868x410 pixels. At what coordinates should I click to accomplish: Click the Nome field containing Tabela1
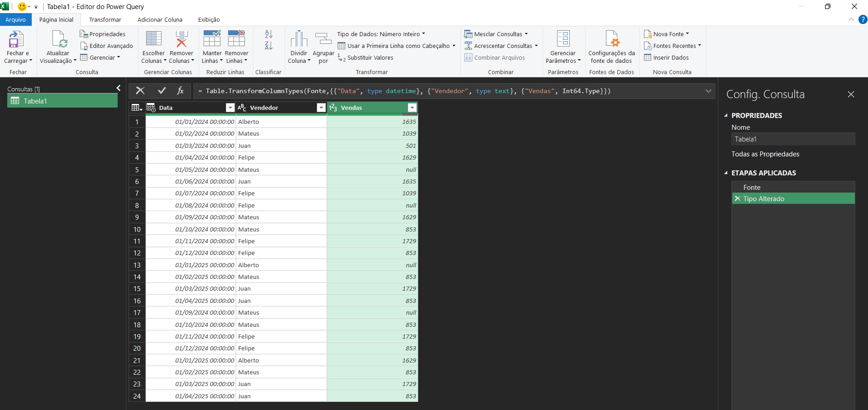(793, 139)
